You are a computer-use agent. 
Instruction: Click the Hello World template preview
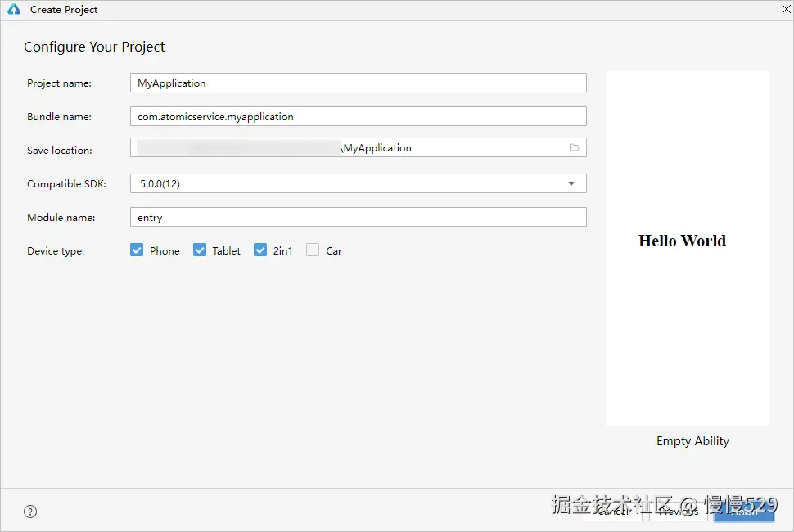click(687, 248)
